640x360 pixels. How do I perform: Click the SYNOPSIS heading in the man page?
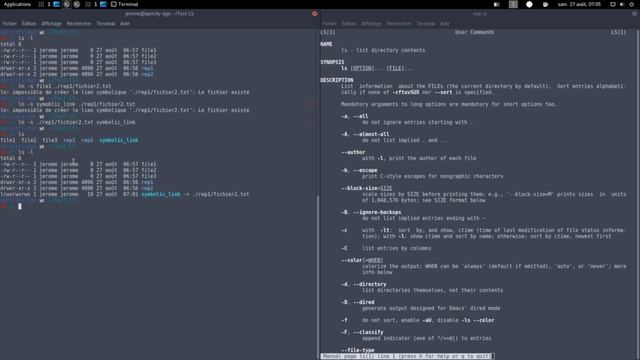(x=332, y=62)
